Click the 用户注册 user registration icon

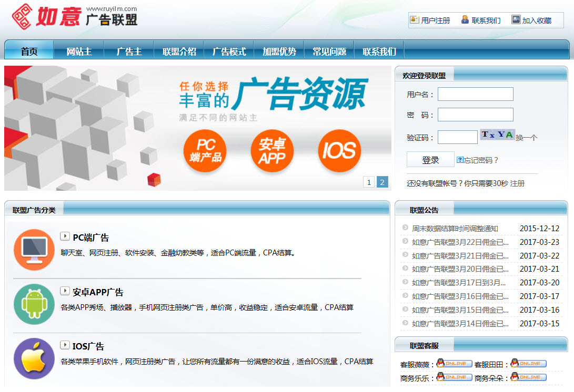[x=415, y=20]
